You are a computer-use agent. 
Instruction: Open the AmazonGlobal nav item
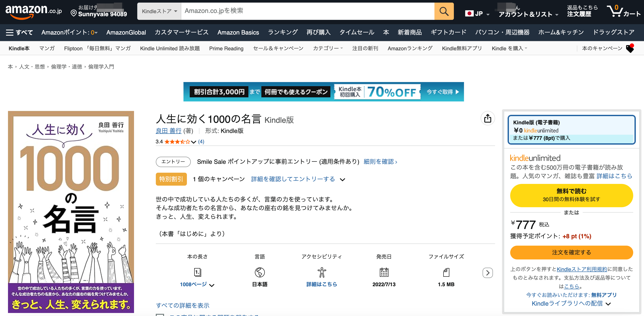click(x=126, y=33)
